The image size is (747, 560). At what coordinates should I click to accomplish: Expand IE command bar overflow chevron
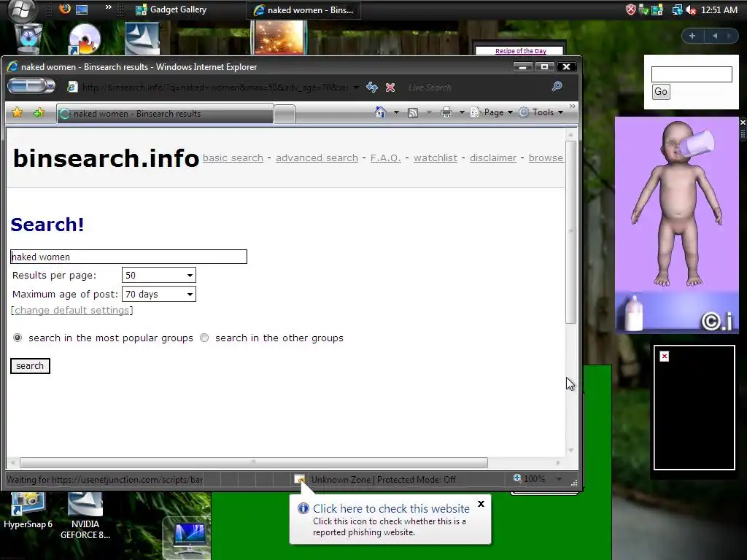(572, 106)
